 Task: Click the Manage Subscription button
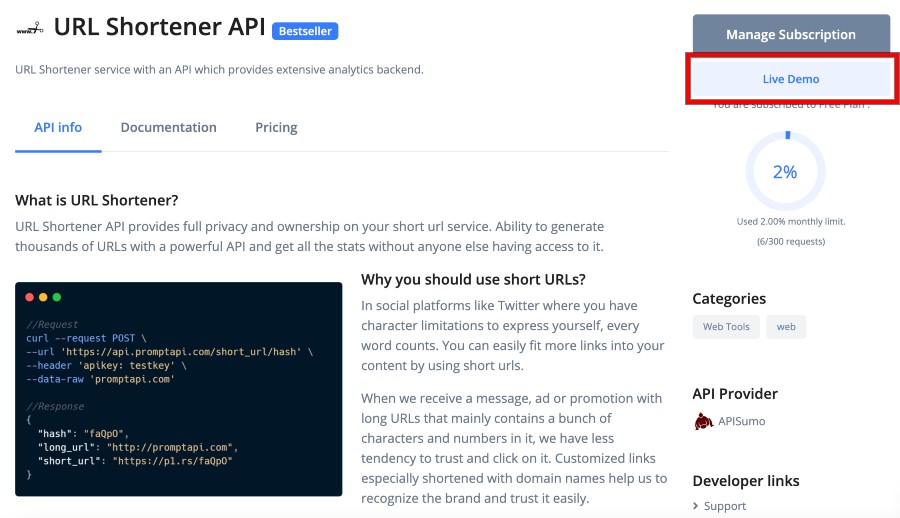[x=791, y=34]
